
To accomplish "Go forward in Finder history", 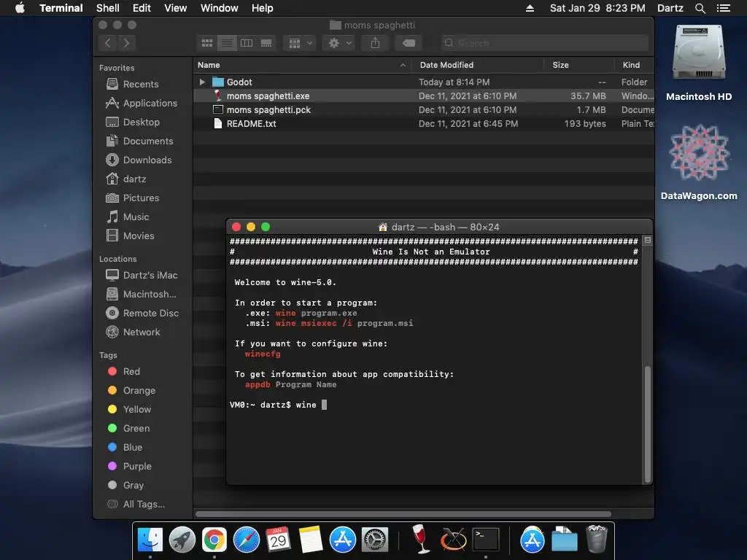I will coord(126,43).
